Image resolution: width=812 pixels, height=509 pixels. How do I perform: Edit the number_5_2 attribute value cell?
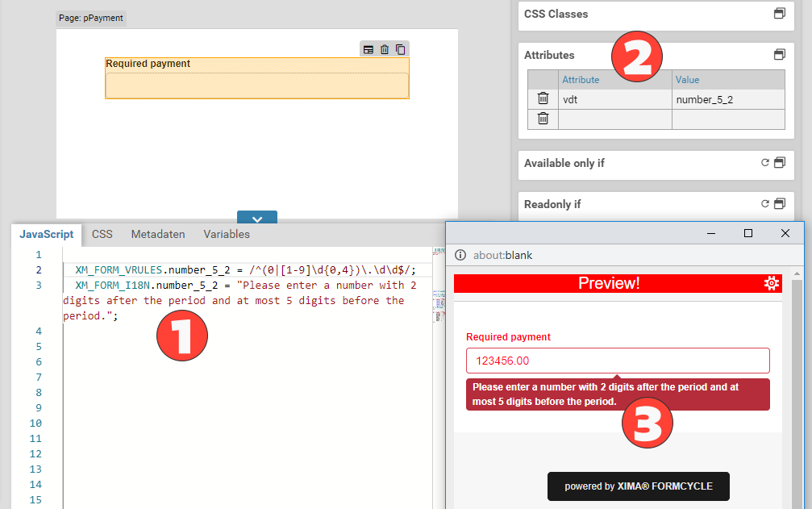(x=728, y=99)
